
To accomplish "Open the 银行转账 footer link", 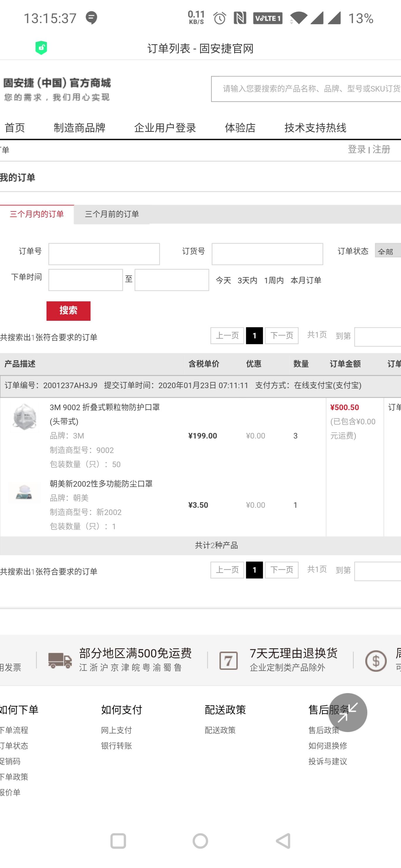I will click(x=116, y=745).
